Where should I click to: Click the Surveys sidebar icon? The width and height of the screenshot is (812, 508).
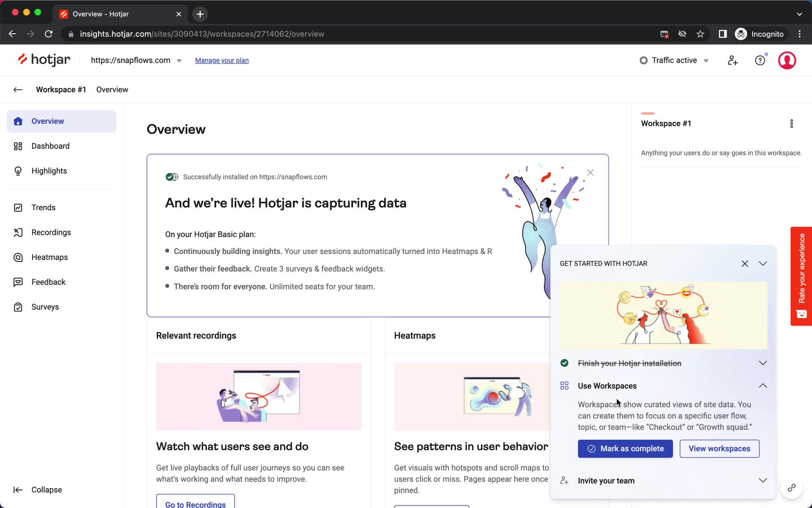(x=18, y=306)
